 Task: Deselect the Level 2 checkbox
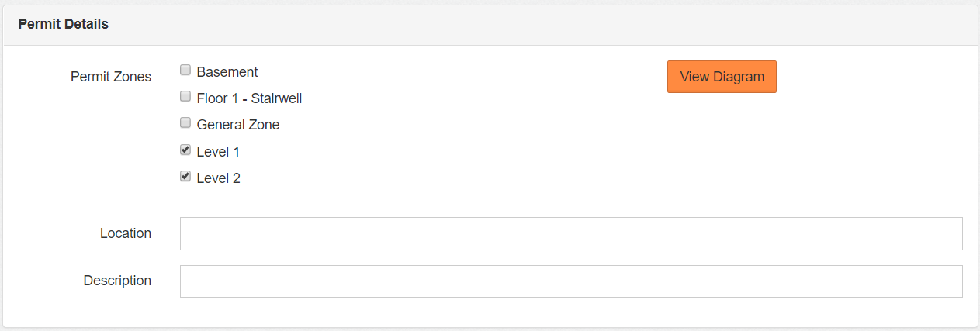(185, 177)
